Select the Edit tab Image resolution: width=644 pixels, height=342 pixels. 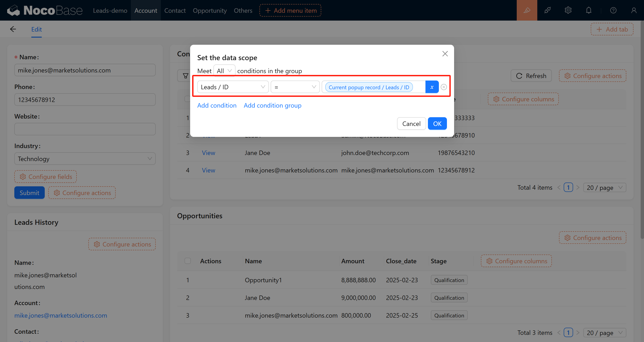pyautogui.click(x=36, y=29)
